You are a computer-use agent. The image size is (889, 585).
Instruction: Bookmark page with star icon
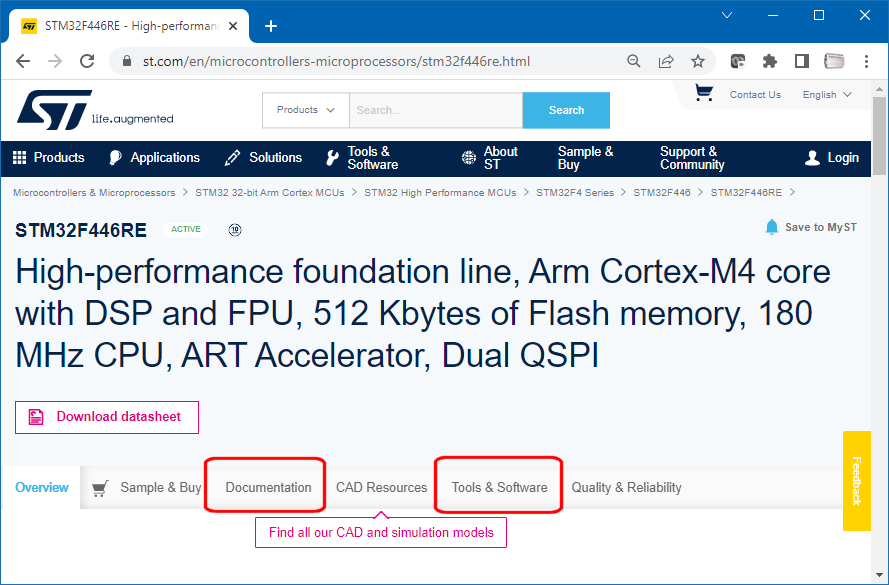pyautogui.click(x=698, y=61)
